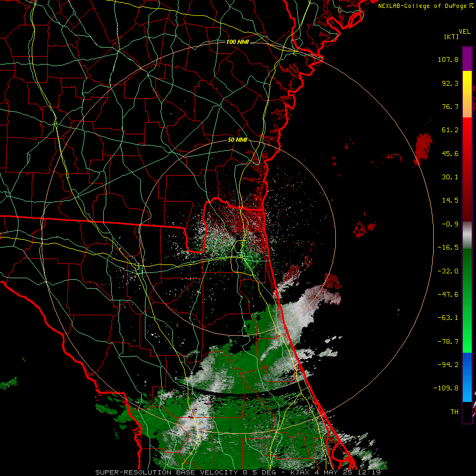Select the -63.1 scale value
This screenshot has width=476, height=476.
click(448, 318)
